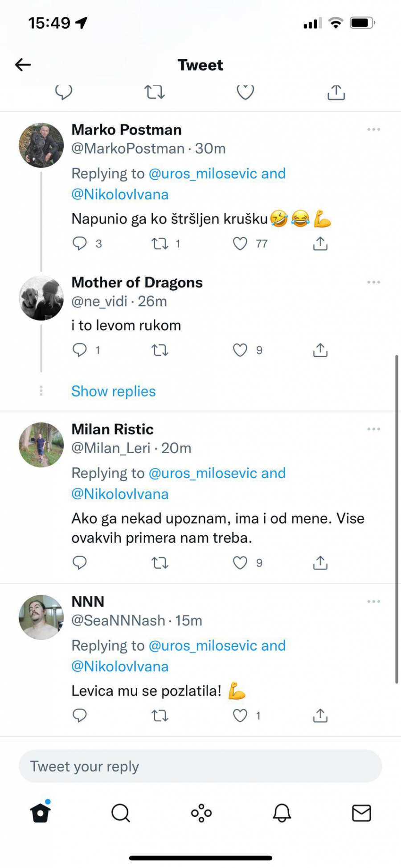
Task: Tap the back arrow in the header
Action: (23, 65)
